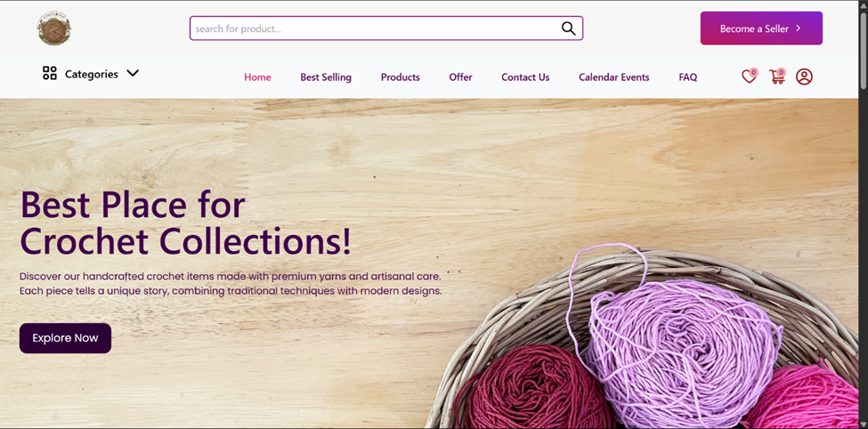Open the FAQ link
The image size is (868, 429).
click(688, 77)
